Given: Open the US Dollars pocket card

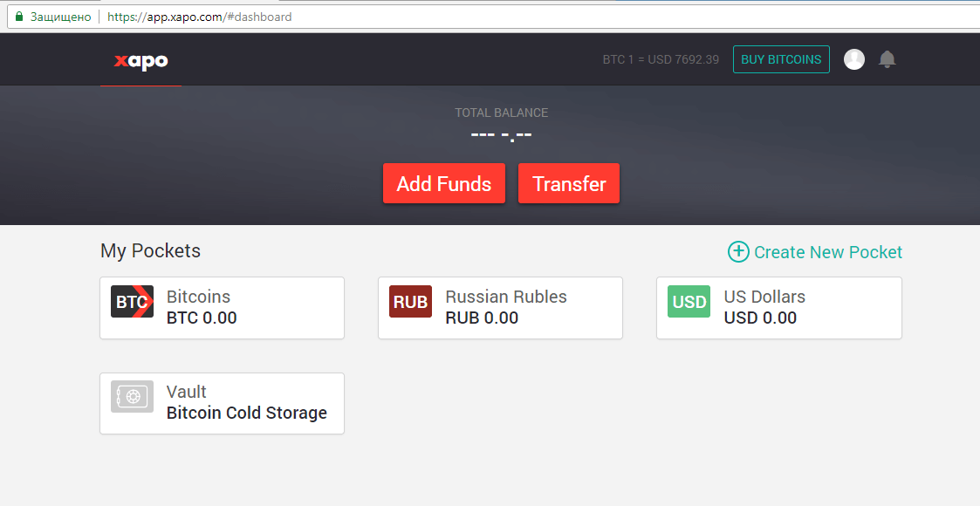Looking at the screenshot, I should 778,308.
